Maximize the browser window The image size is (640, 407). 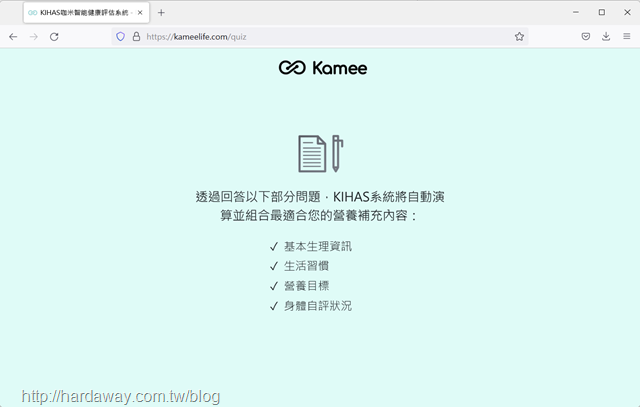point(602,12)
